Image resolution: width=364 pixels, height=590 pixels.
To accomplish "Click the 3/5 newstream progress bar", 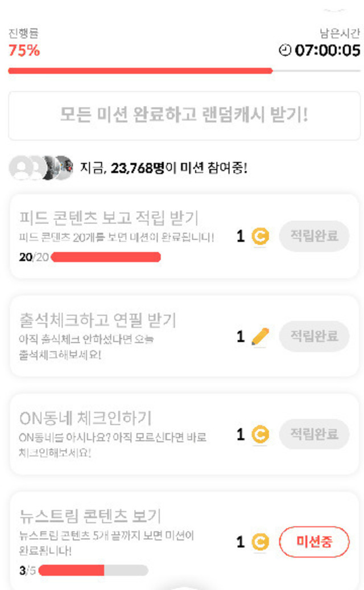I will [x=93, y=571].
